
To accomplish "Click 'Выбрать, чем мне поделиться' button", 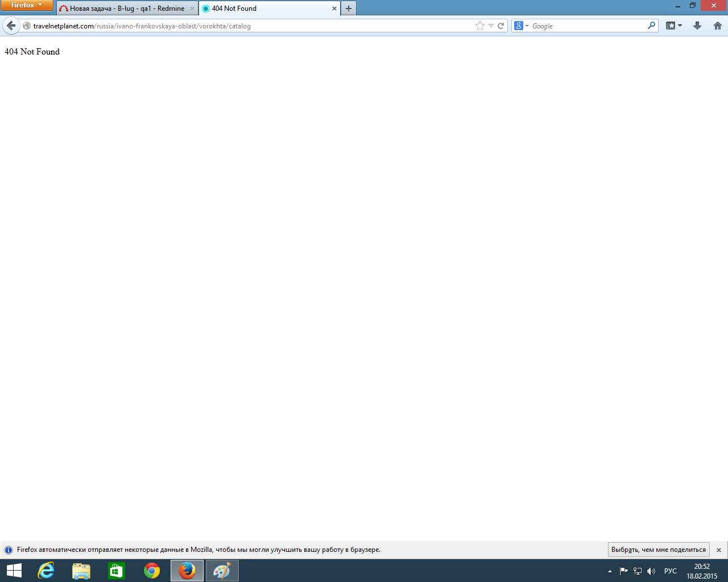I will pos(658,550).
